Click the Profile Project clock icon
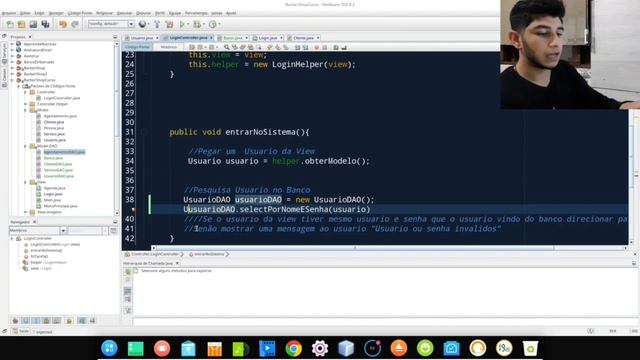640x360 pixels. click(x=212, y=24)
